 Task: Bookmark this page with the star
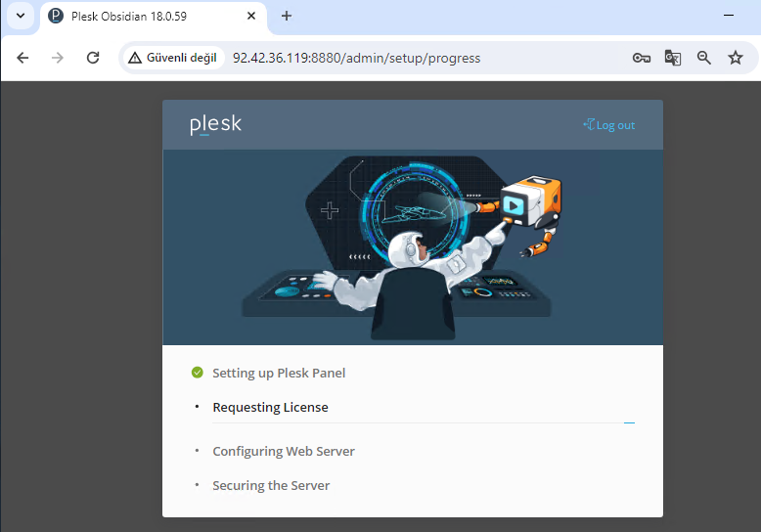736,58
